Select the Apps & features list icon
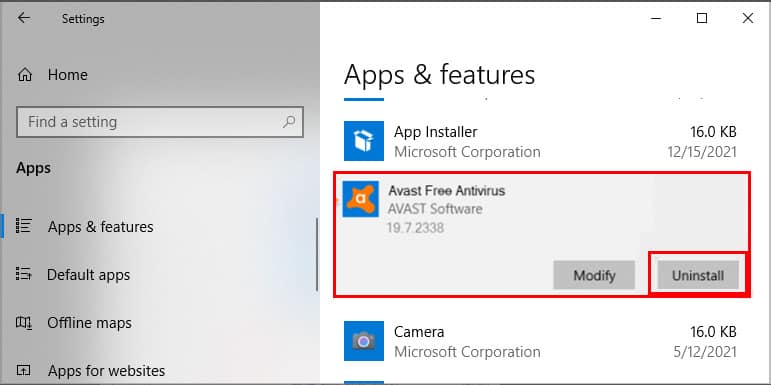This screenshot has height=385, width=771. (x=24, y=226)
